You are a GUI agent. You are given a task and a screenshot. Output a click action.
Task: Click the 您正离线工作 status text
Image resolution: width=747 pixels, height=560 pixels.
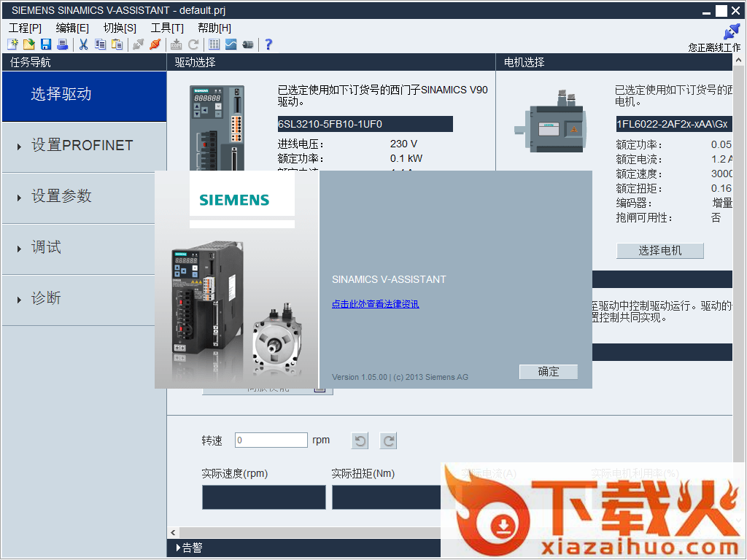click(714, 47)
